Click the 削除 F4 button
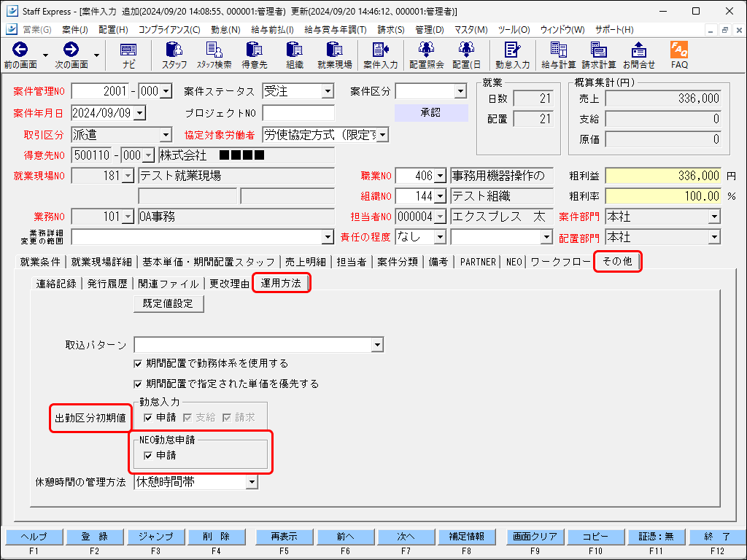 click(216, 537)
